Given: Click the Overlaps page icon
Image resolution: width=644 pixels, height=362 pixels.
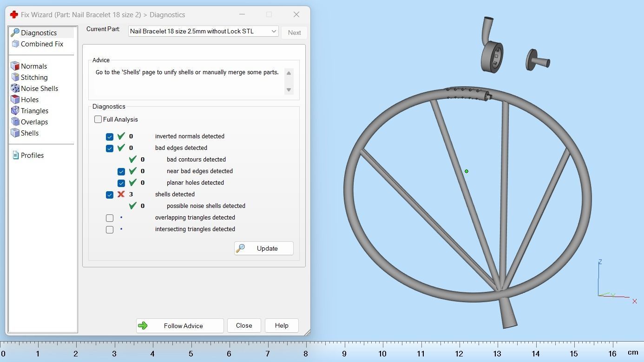Looking at the screenshot, I should 15,122.
